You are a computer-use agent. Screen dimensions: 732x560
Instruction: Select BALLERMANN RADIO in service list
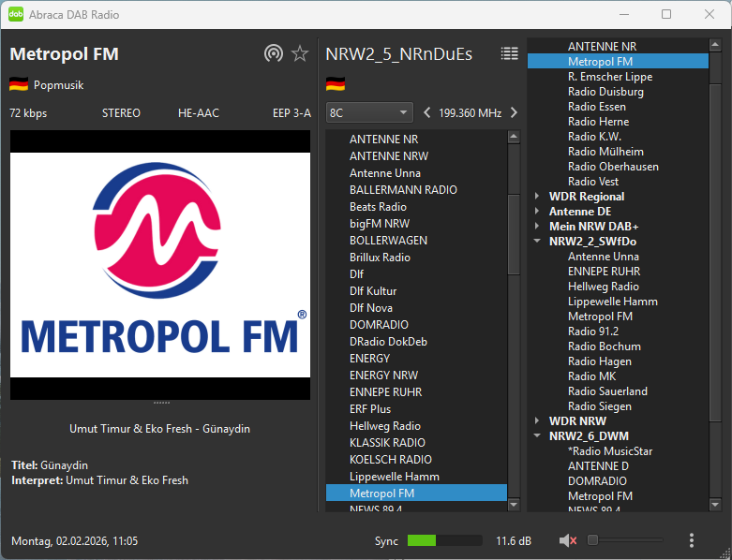pyautogui.click(x=403, y=190)
